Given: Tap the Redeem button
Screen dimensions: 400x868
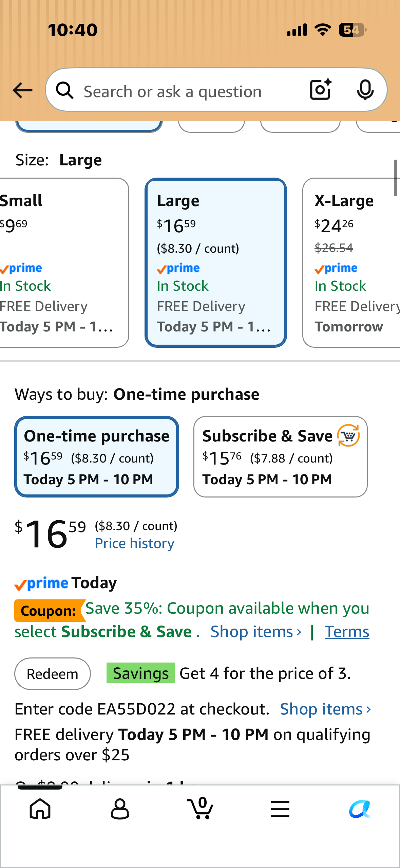Looking at the screenshot, I should pos(53,674).
